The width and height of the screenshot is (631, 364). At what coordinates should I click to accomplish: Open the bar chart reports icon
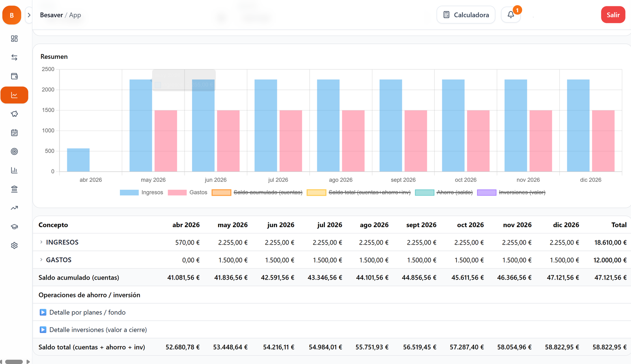click(14, 170)
